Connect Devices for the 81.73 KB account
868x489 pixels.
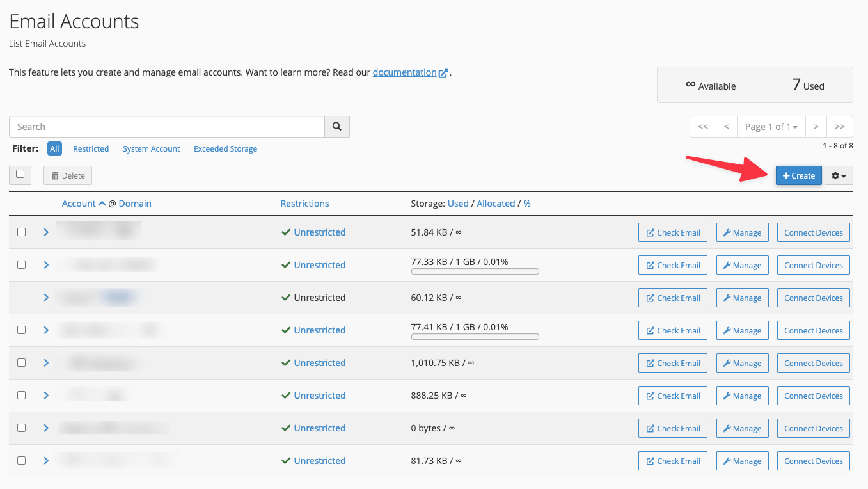tap(813, 461)
